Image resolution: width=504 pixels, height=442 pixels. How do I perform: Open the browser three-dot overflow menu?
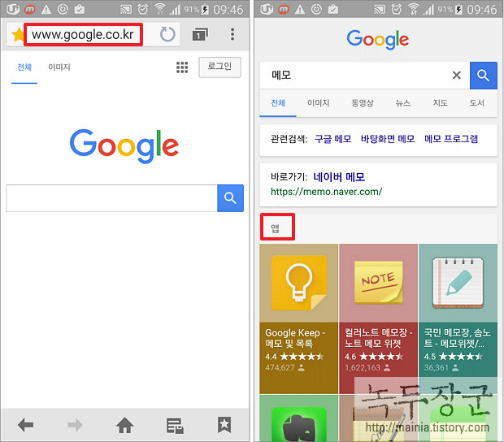232,34
